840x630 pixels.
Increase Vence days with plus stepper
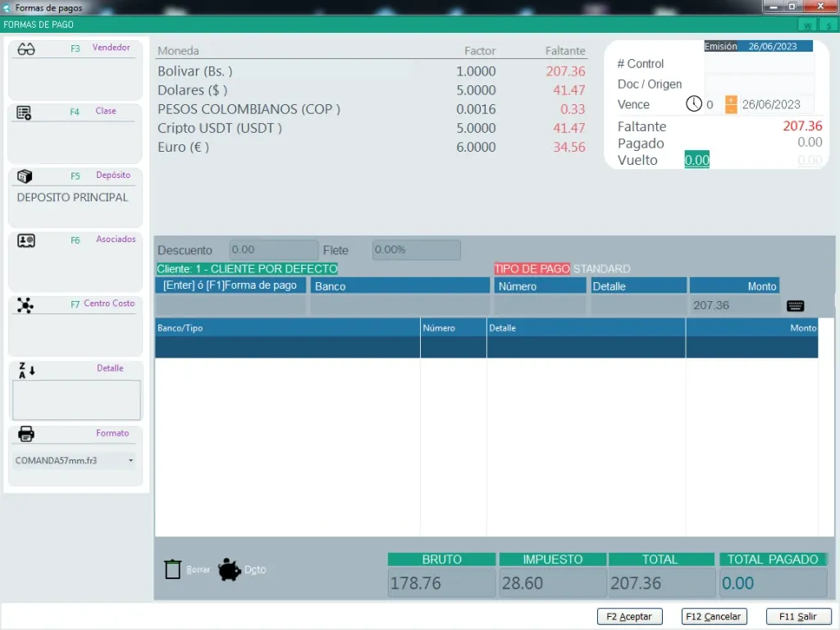[731, 100]
